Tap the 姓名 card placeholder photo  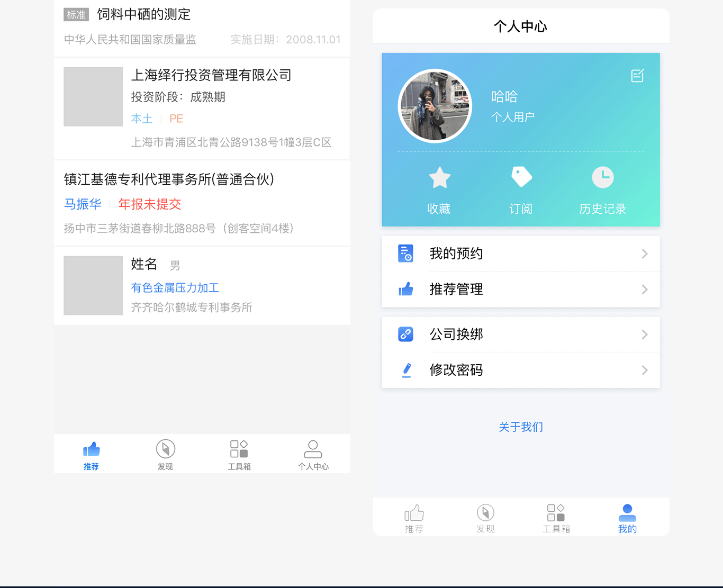93,286
